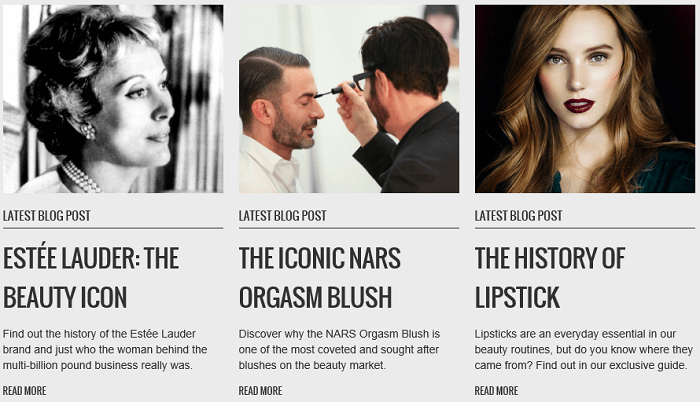Screen dimensions: 700x402
Task: Click the lipstick everyday essential description paragraph
Action: (x=584, y=350)
